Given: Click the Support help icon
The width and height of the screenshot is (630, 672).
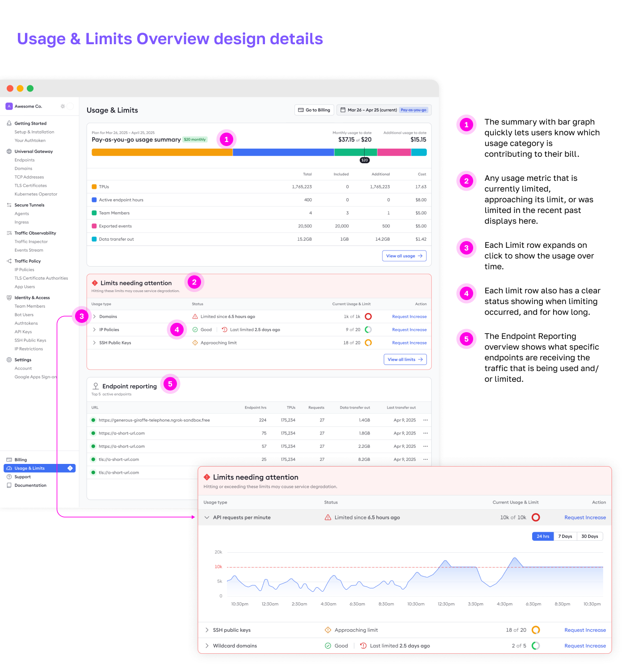Looking at the screenshot, I should click(x=9, y=477).
